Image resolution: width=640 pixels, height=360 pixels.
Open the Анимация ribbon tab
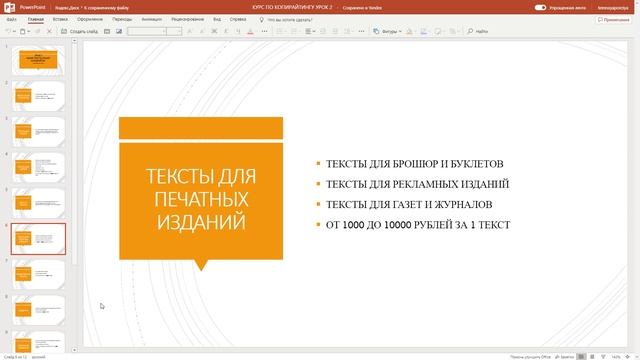coord(151,19)
